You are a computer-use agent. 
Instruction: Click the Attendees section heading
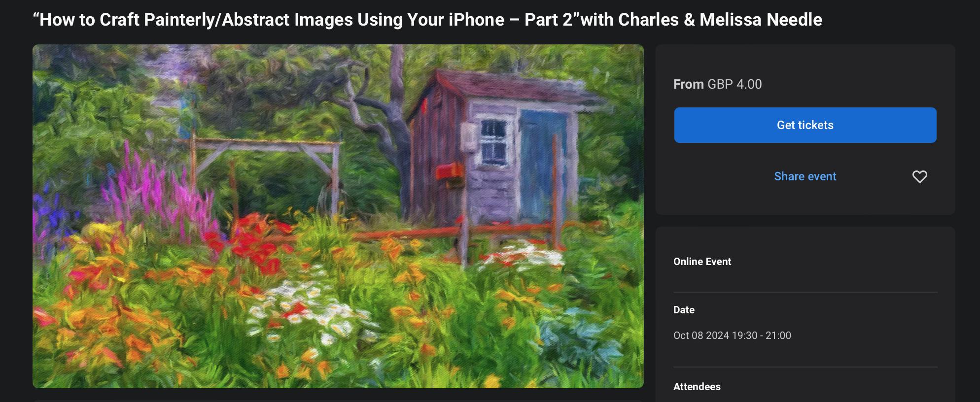pos(697,387)
